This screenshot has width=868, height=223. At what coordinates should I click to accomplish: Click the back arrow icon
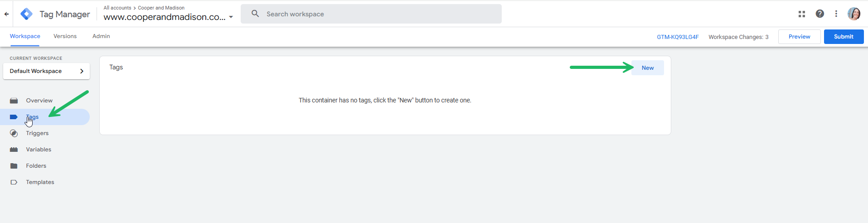click(6, 14)
